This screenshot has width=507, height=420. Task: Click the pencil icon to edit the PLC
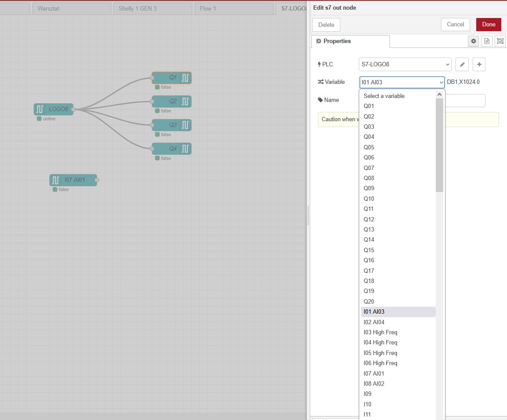(462, 64)
